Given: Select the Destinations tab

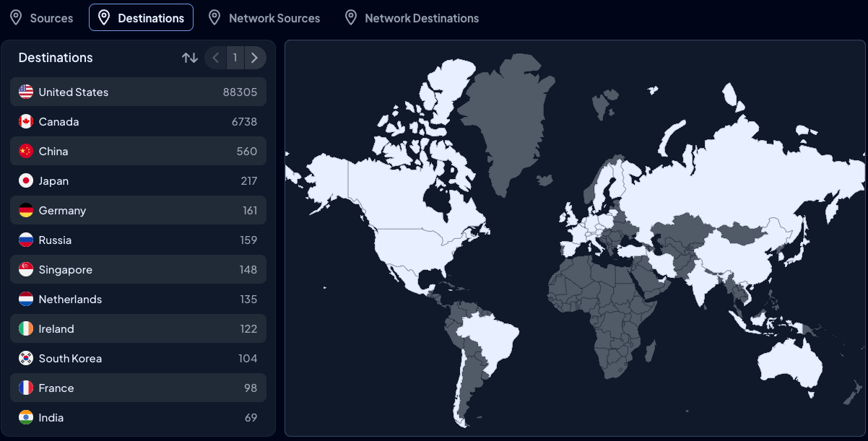Looking at the screenshot, I should [x=141, y=18].
